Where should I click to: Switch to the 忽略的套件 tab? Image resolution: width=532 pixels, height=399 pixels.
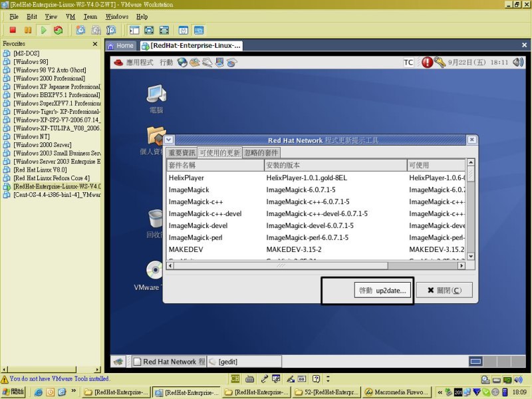coord(261,153)
